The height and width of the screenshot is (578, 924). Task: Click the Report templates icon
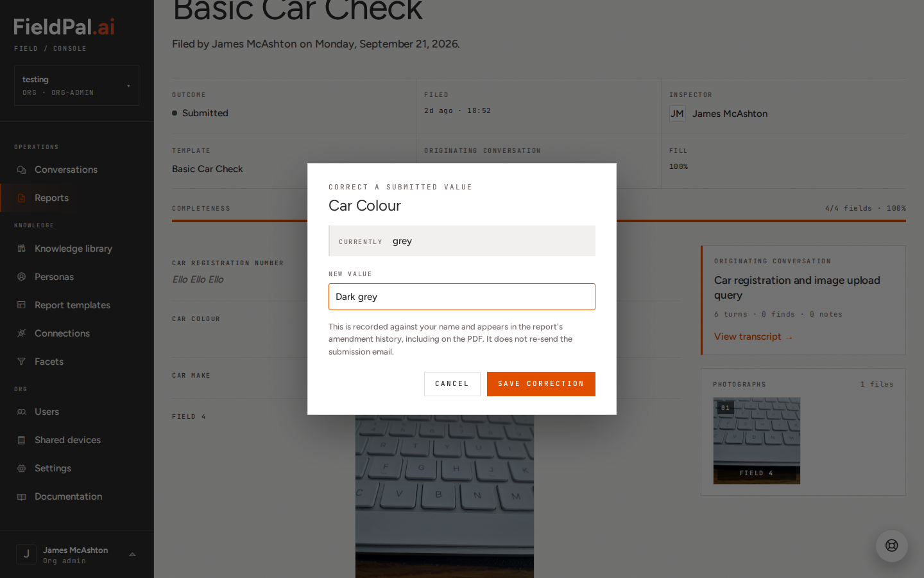21,305
